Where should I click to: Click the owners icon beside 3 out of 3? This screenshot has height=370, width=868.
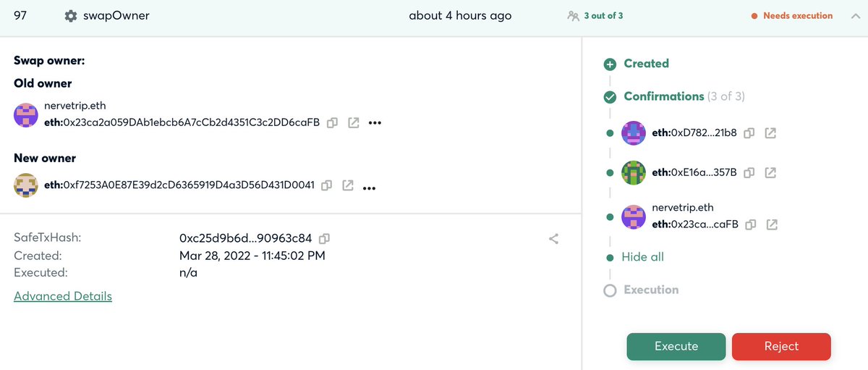pyautogui.click(x=574, y=15)
